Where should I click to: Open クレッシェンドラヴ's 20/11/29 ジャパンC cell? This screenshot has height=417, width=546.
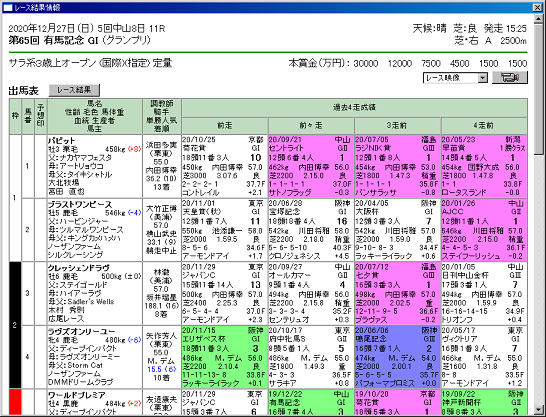pyautogui.click(x=225, y=294)
